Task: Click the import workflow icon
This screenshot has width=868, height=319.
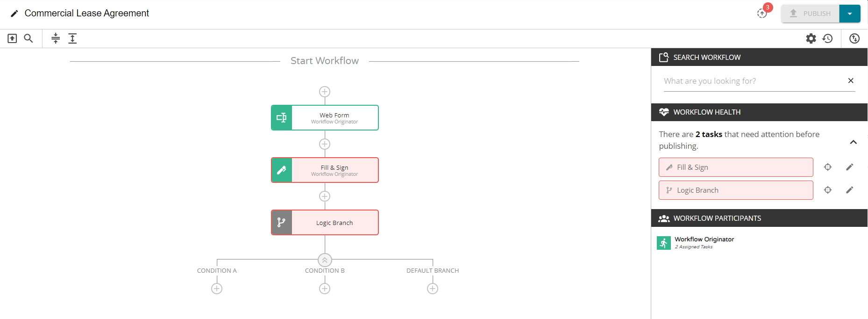Action: 13,38
